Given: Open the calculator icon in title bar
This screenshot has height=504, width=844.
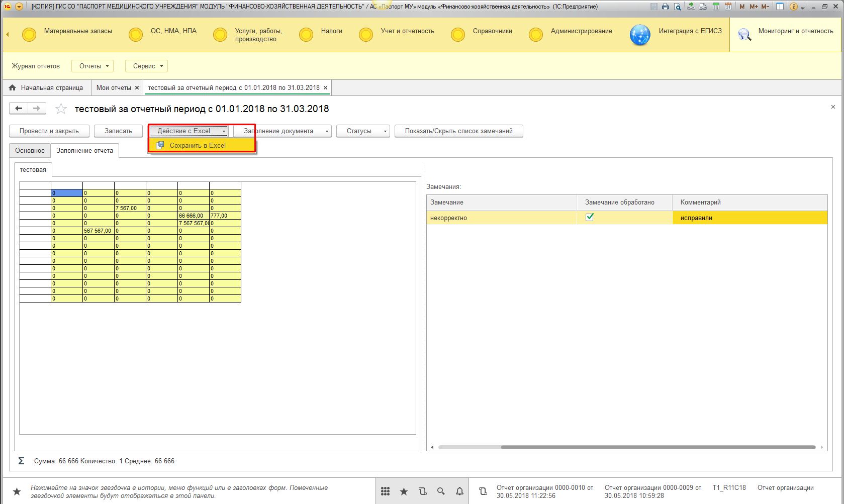Looking at the screenshot, I should tap(716, 7).
